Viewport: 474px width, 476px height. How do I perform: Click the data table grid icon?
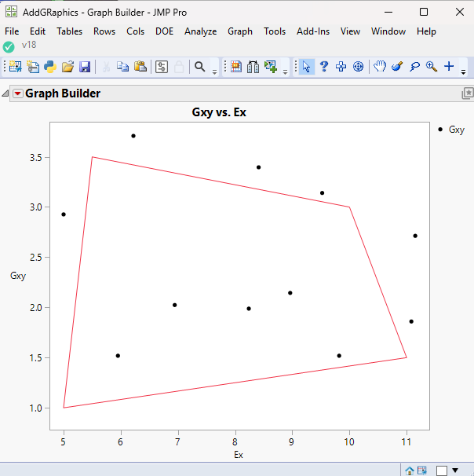tap(236, 67)
